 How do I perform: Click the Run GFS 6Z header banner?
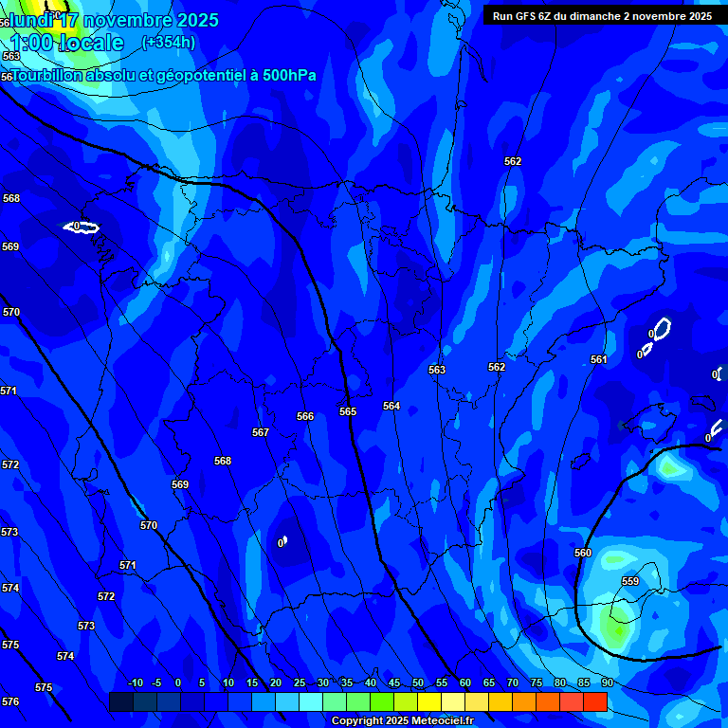click(602, 16)
